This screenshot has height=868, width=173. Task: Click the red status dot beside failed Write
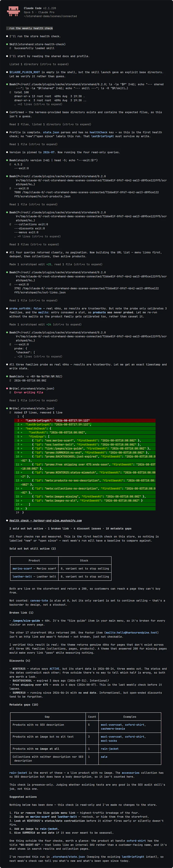[7, 388]
